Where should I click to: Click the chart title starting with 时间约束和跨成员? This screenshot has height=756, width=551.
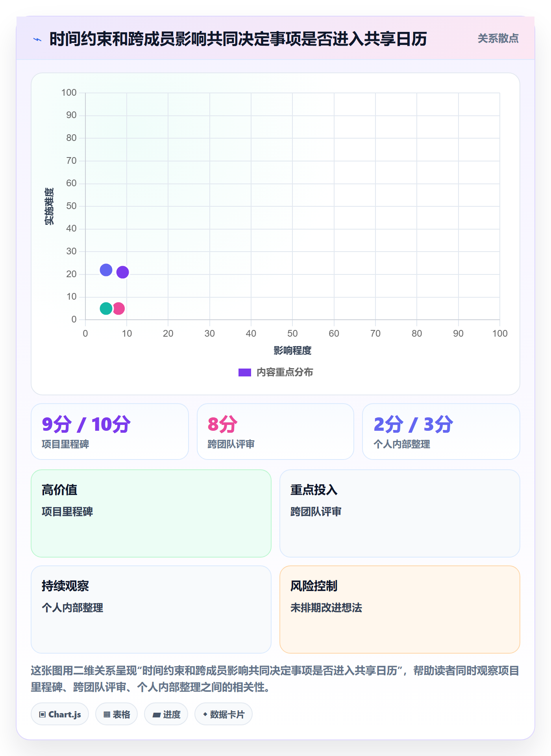pyautogui.click(x=238, y=39)
